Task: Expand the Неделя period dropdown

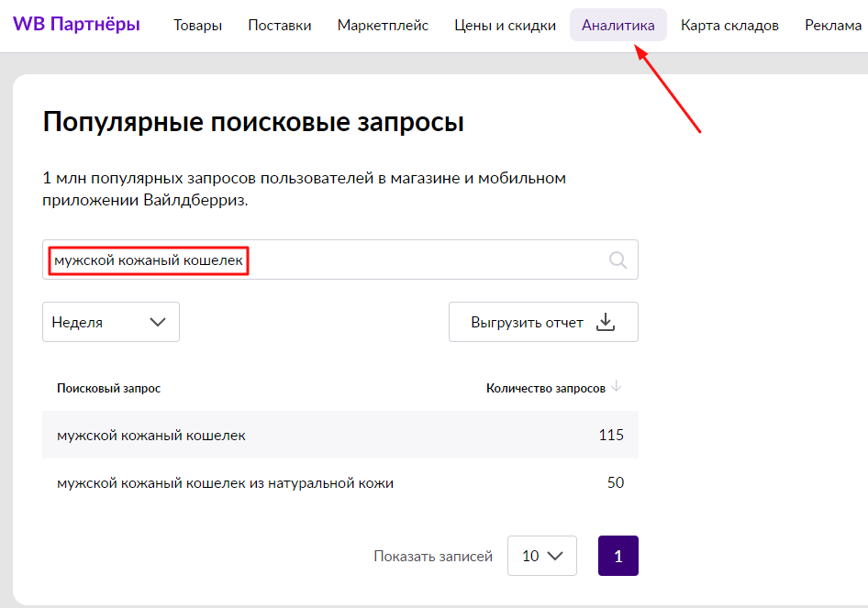Action: point(111,322)
